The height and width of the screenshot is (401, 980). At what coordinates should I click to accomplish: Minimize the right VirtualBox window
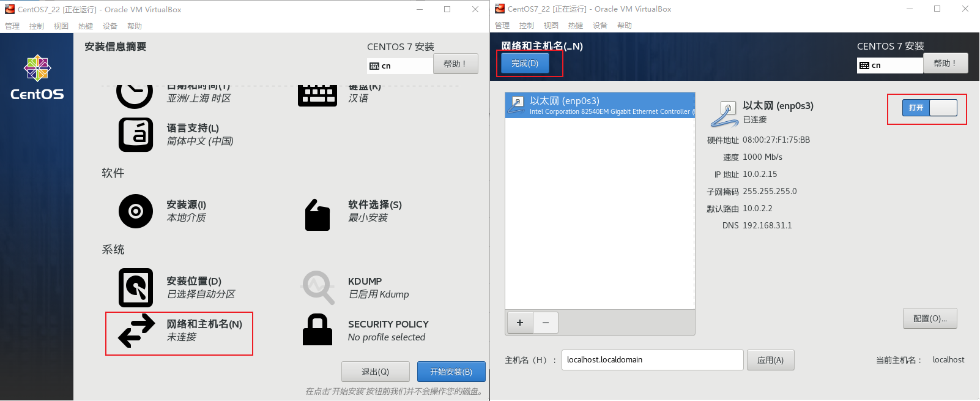point(910,9)
